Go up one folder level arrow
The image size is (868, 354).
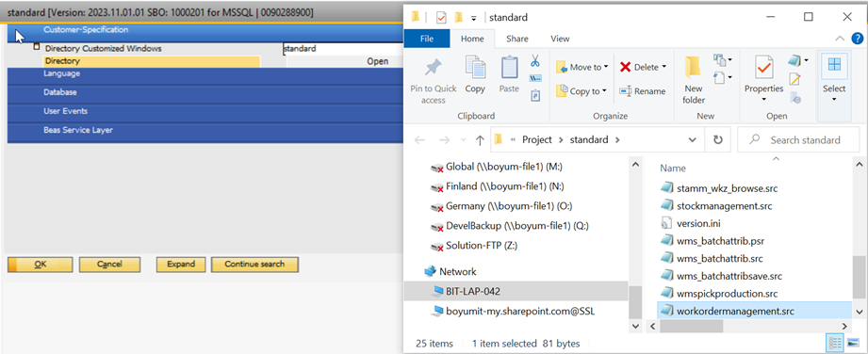coord(480,140)
